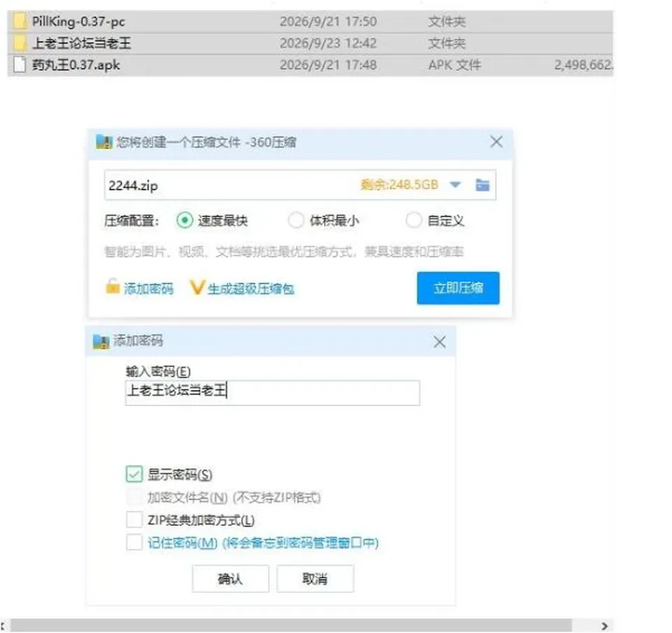
Task: Click the date 2026/9/21 17:50
Action: pyautogui.click(x=328, y=22)
